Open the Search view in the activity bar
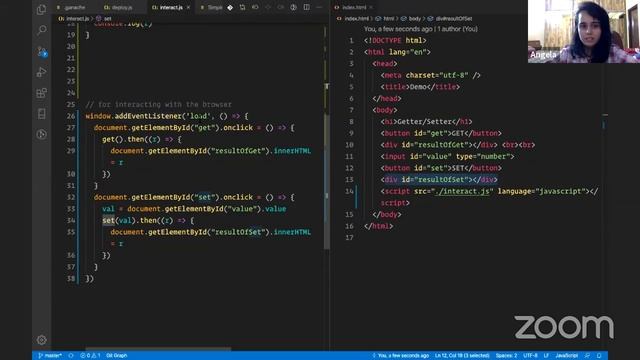Image resolution: width=640 pixels, height=360 pixels. coord(42,30)
